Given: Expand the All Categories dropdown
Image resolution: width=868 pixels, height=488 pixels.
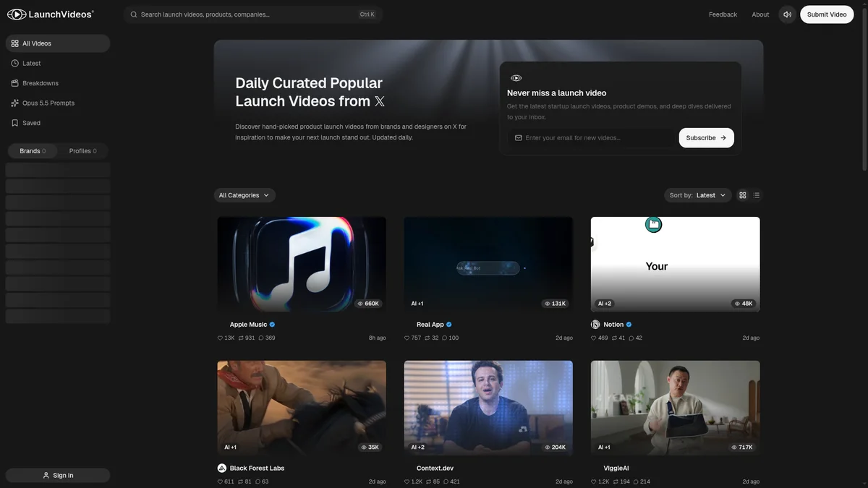Looking at the screenshot, I should (x=244, y=195).
